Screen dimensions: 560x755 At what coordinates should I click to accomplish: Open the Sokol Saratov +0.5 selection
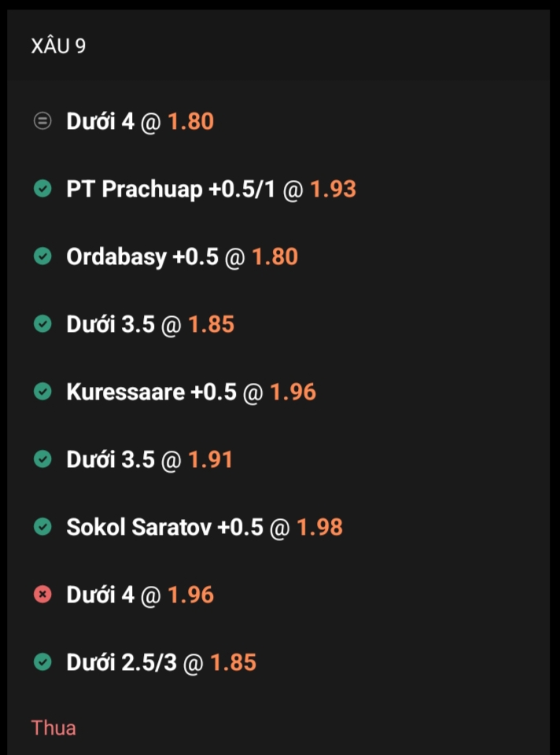[164, 527]
